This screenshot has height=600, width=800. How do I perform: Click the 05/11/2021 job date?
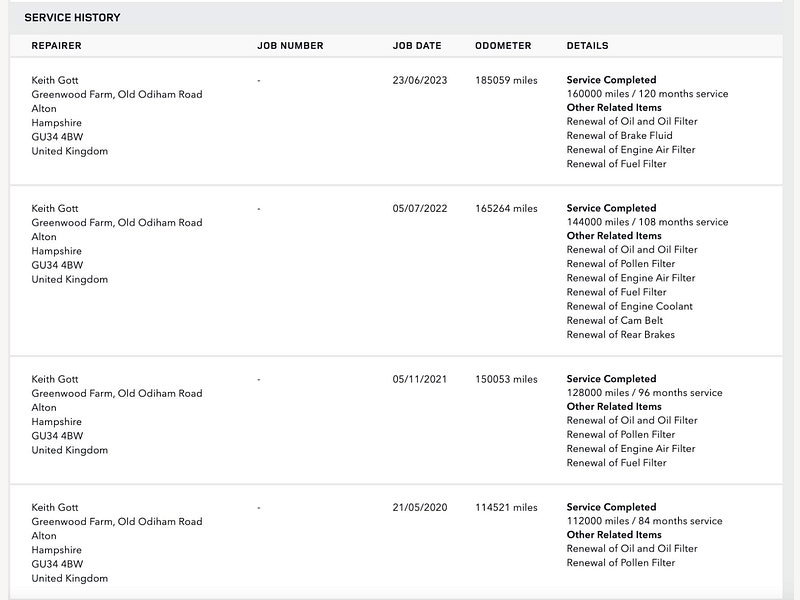(x=420, y=380)
